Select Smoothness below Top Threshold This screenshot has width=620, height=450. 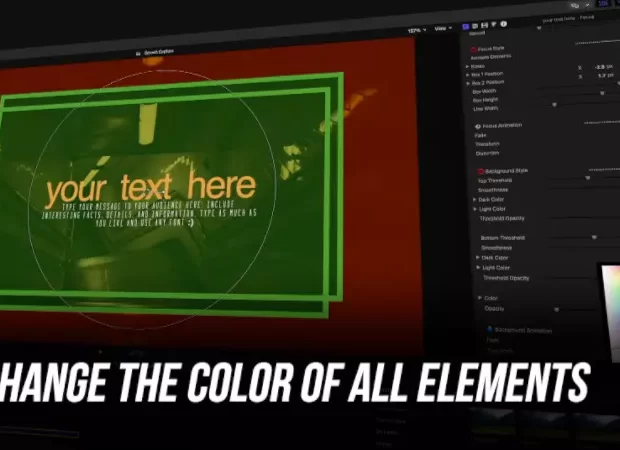493,190
